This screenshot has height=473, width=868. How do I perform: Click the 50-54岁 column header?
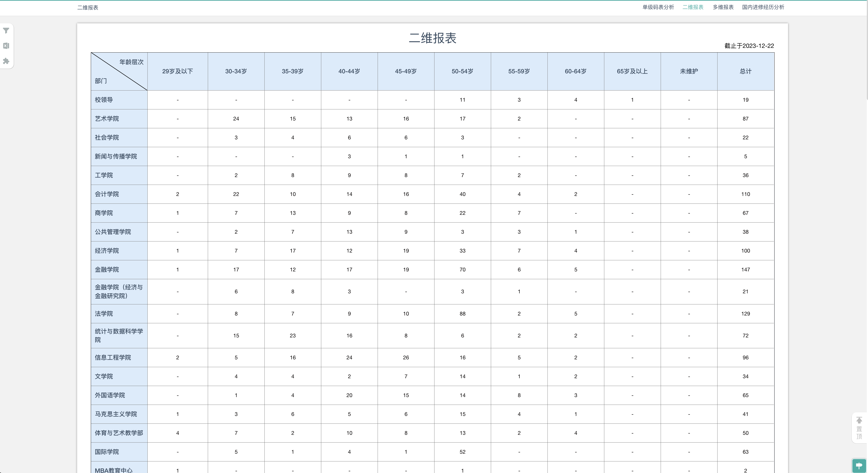(463, 71)
